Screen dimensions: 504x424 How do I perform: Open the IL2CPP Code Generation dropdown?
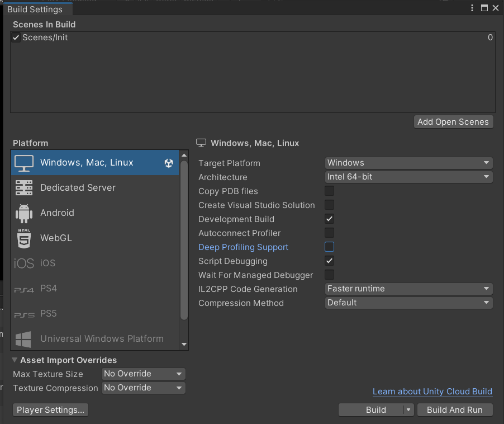[408, 289]
